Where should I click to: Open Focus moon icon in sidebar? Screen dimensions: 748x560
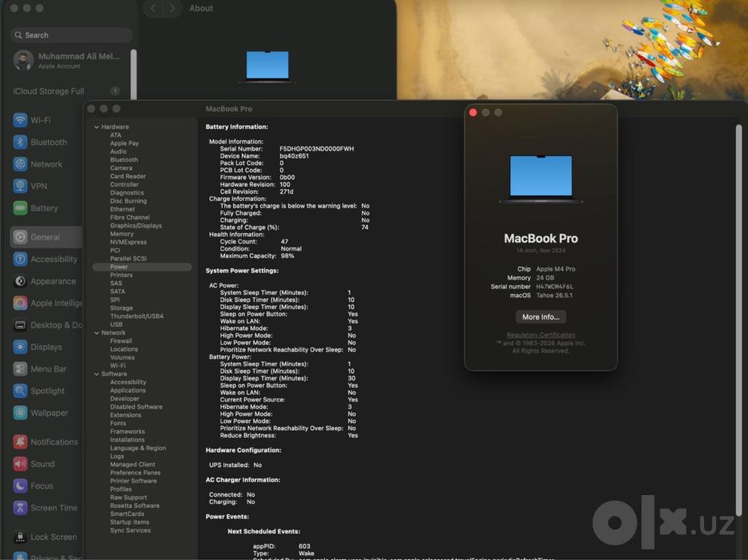tap(20, 485)
